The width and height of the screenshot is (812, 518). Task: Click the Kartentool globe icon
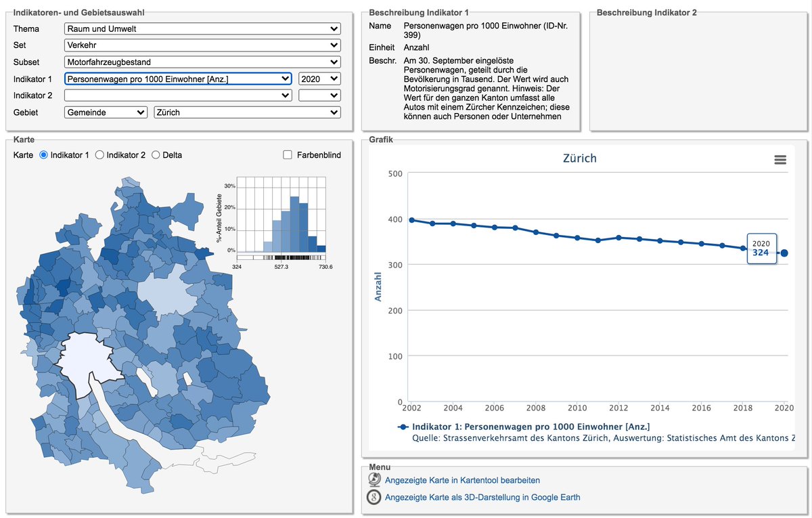pyautogui.click(x=374, y=480)
